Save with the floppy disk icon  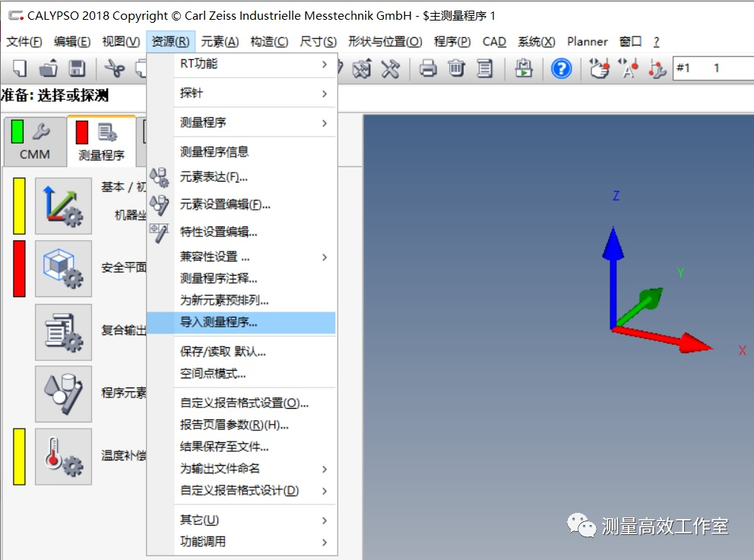pos(77,68)
